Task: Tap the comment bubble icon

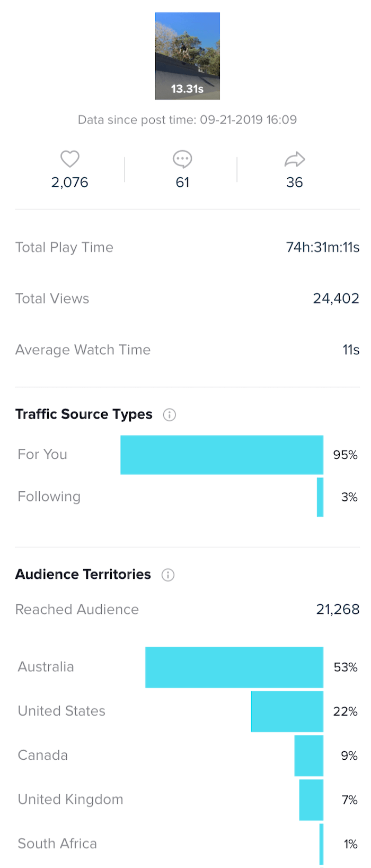Action: click(182, 159)
